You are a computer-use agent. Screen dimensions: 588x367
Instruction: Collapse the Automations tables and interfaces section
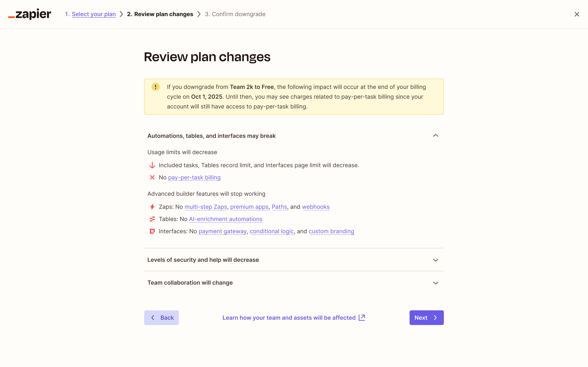(435, 135)
